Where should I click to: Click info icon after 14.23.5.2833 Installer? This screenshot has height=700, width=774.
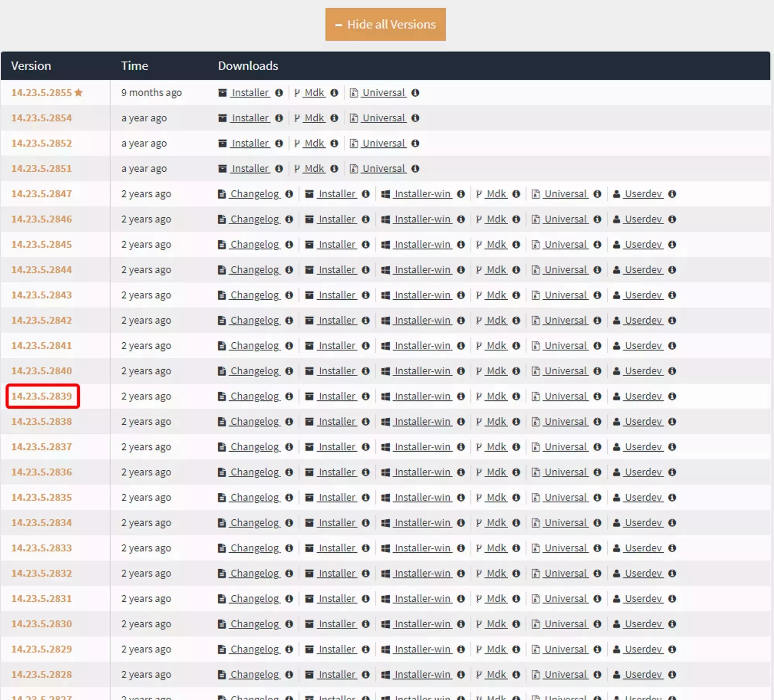pos(366,548)
